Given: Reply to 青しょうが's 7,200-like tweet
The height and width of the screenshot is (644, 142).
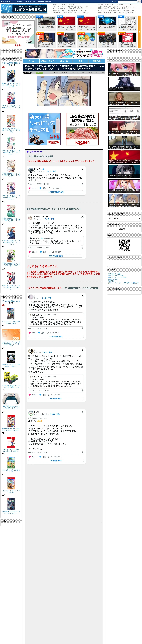Looking at the screenshot, I should click(43, 188).
